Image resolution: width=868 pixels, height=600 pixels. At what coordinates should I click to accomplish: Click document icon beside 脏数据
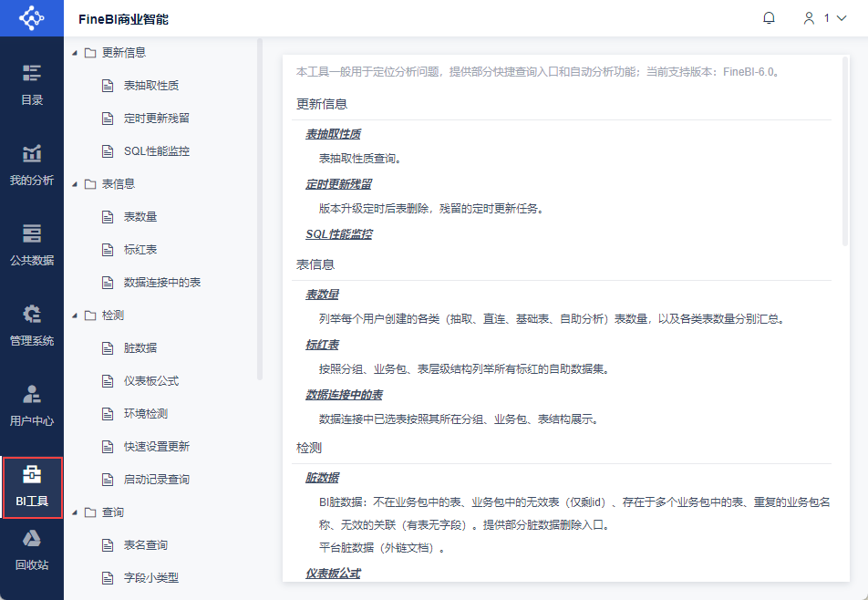click(108, 348)
